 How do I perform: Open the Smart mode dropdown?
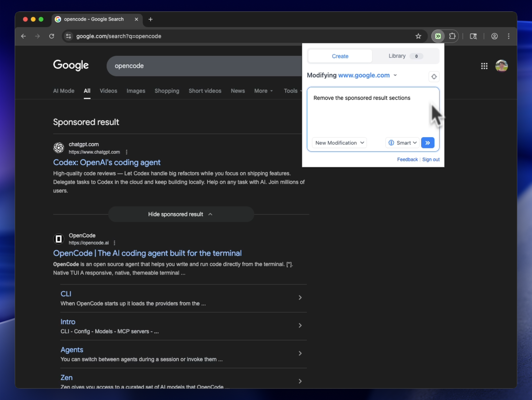pos(402,143)
